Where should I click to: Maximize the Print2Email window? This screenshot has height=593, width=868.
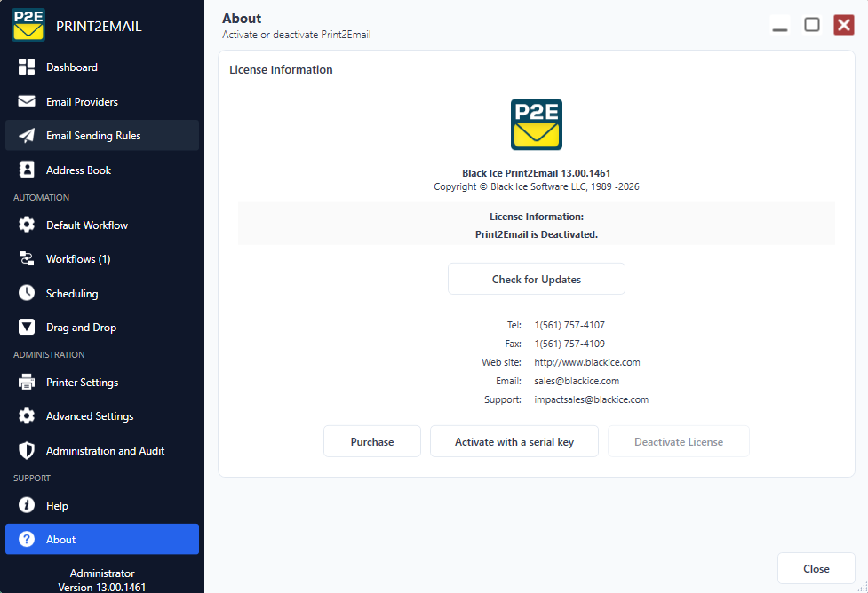pyautogui.click(x=811, y=25)
